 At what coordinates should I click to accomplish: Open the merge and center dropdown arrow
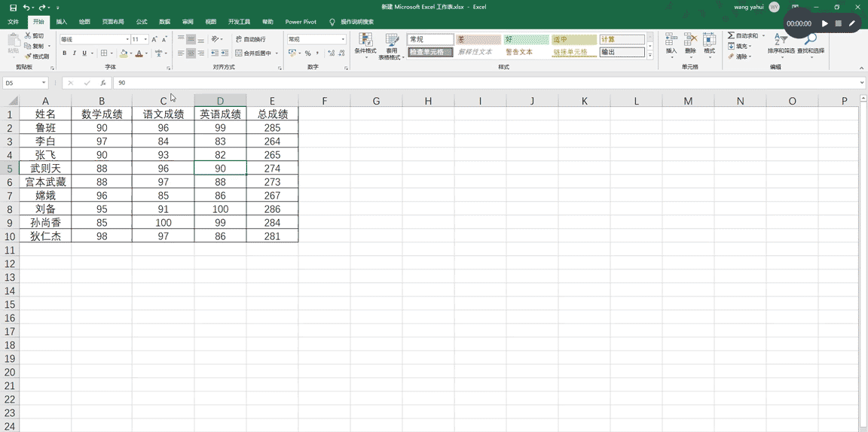pyautogui.click(x=276, y=53)
